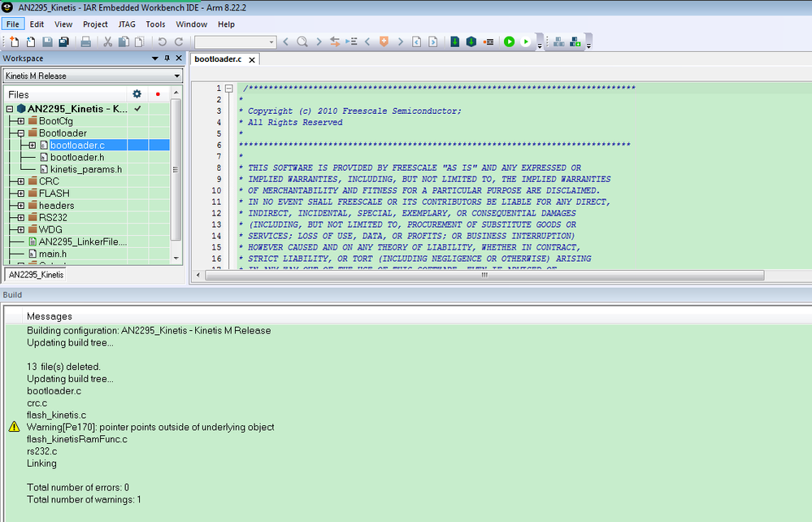The width and height of the screenshot is (812, 522).
Task: Click the Cut scissors icon
Action: point(108,42)
